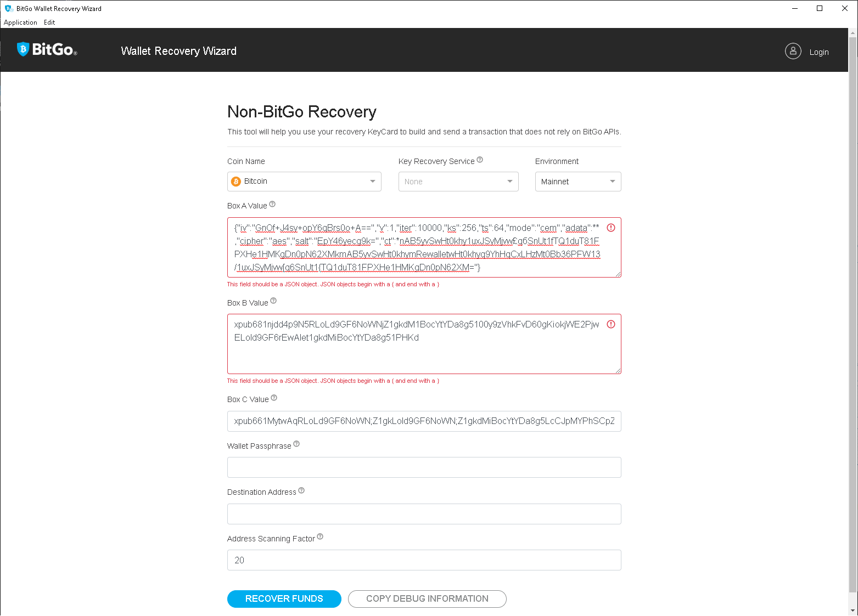This screenshot has height=616, width=858.
Task: Open the Application menu
Action: (x=20, y=22)
